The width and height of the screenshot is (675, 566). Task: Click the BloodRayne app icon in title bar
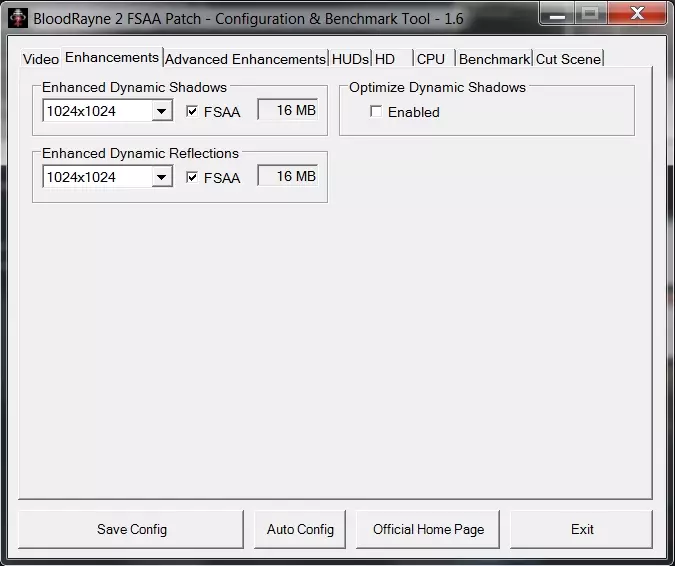tap(18, 18)
